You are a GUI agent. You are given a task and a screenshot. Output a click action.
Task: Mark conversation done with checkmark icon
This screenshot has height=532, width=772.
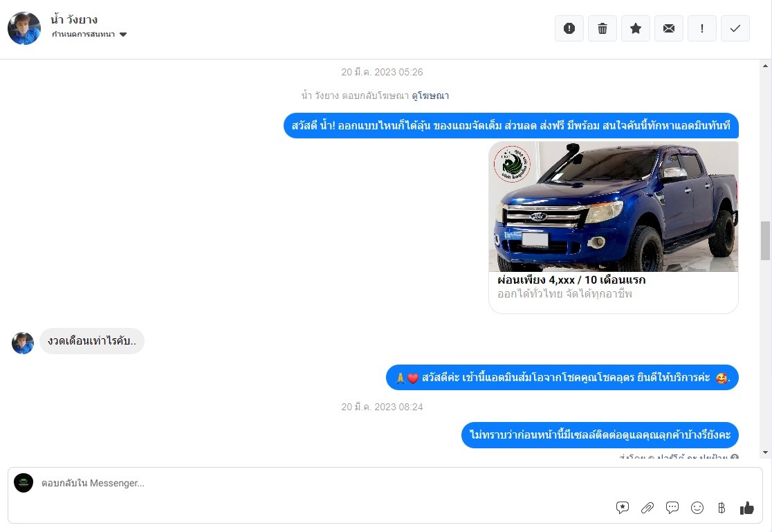pyautogui.click(x=735, y=28)
